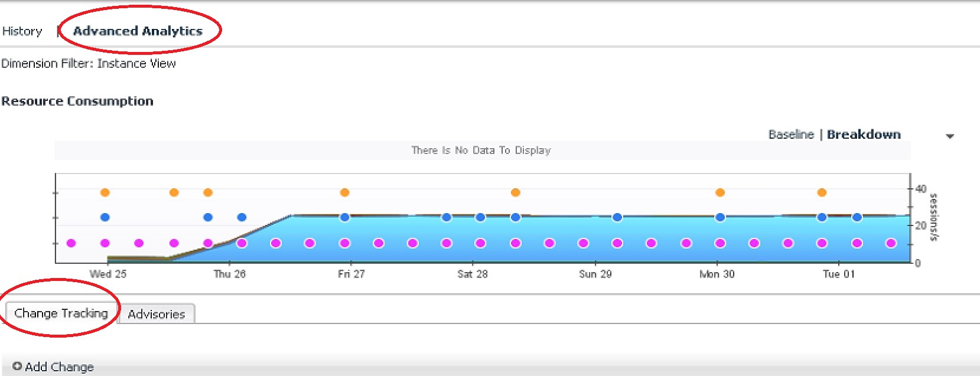Click Dimension Filter Instance View text

click(x=89, y=64)
